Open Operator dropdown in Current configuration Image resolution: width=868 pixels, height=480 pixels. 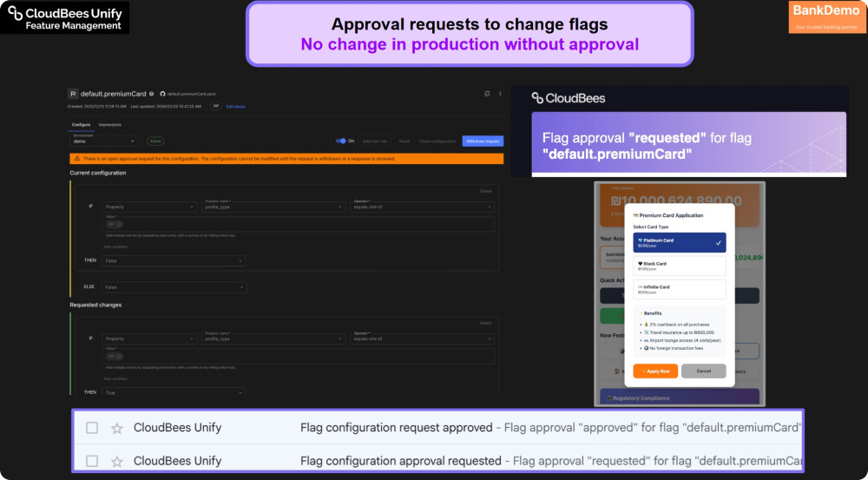pyautogui.click(x=423, y=207)
